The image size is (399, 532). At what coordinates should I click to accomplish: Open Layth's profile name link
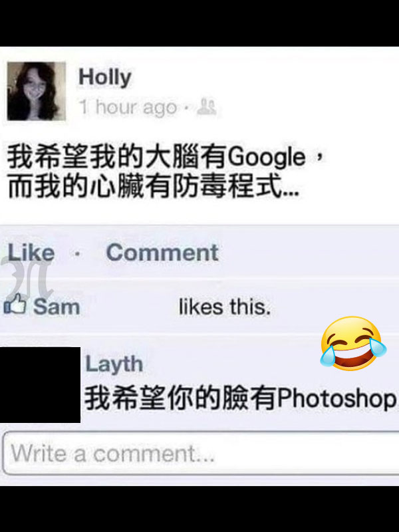pos(114,364)
